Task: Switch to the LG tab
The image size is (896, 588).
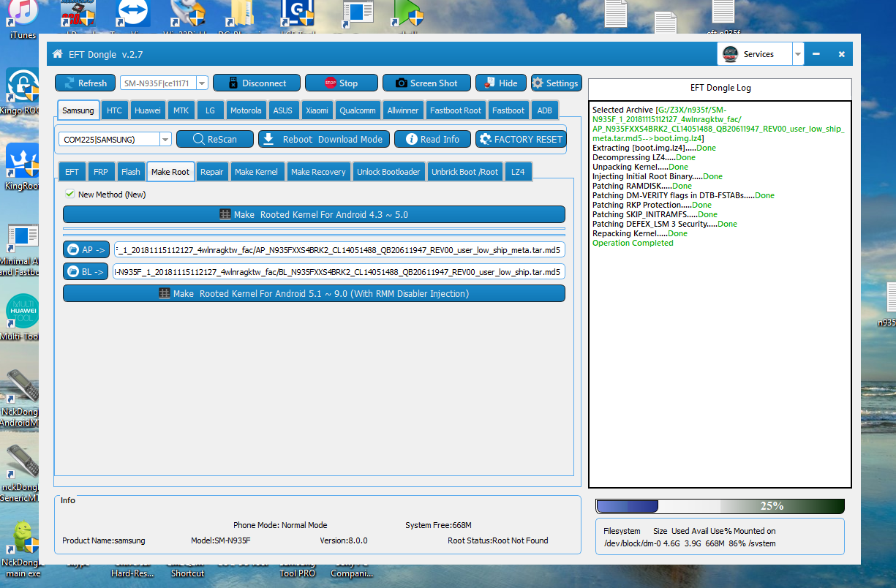Action: pyautogui.click(x=210, y=110)
